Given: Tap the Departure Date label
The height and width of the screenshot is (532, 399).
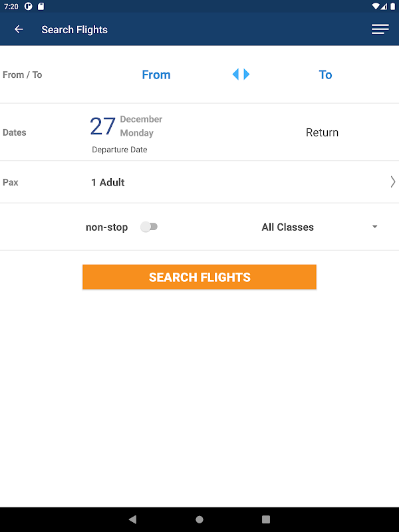Looking at the screenshot, I should 120,150.
